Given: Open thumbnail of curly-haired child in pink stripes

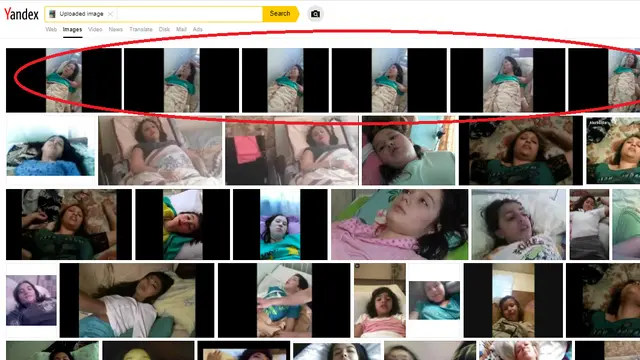Looking at the screenshot, I should [380, 300].
